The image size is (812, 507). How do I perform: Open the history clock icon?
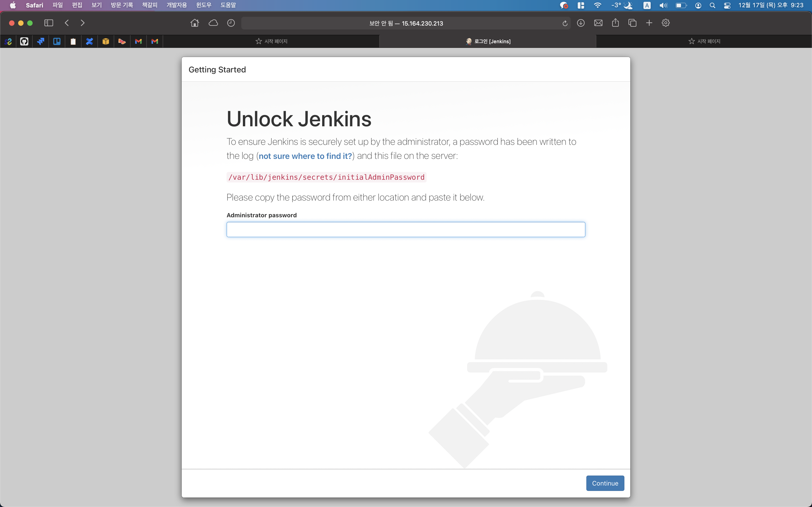coord(231,23)
